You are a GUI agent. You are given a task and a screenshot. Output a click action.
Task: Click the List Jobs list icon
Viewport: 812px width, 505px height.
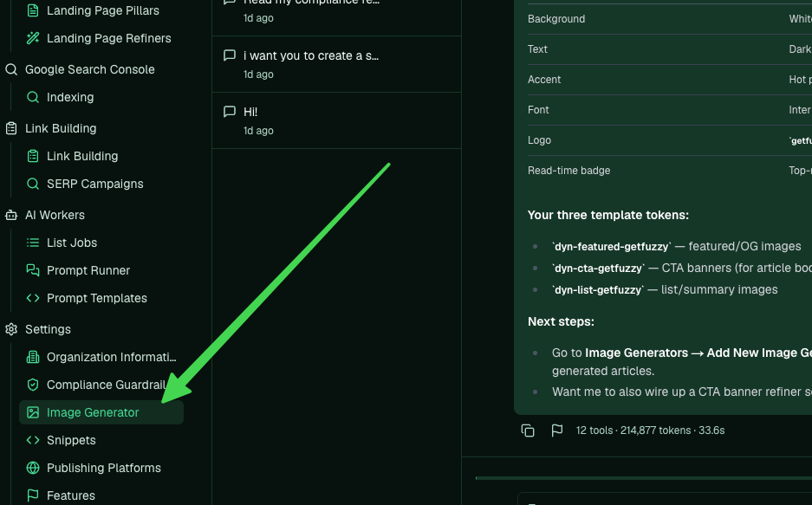pos(33,243)
